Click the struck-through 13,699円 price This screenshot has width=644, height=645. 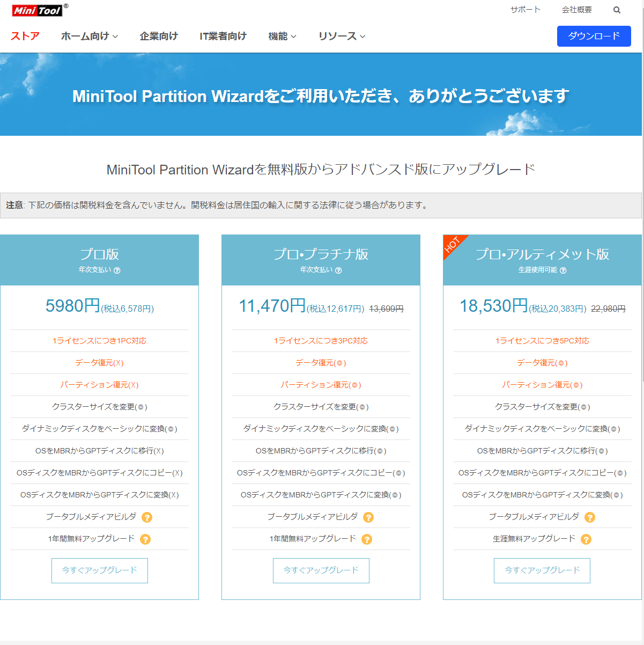(x=387, y=309)
